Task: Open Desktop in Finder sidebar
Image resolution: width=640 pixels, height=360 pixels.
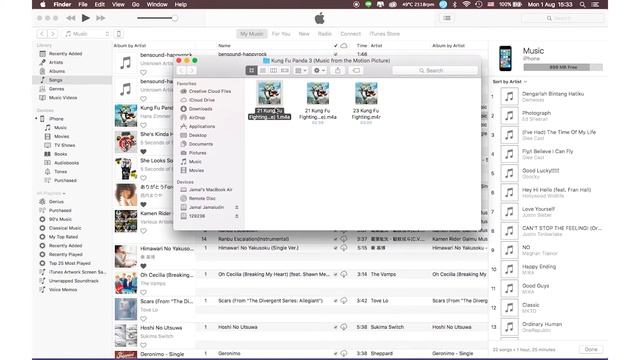Action: 193,135
